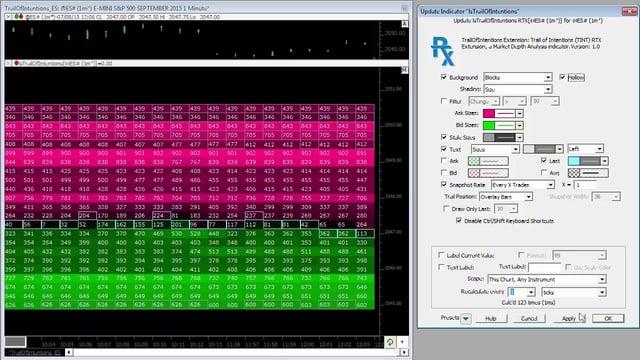Click the cyan Last color swatch
Screen dimensions: 640x360
click(x=574, y=161)
